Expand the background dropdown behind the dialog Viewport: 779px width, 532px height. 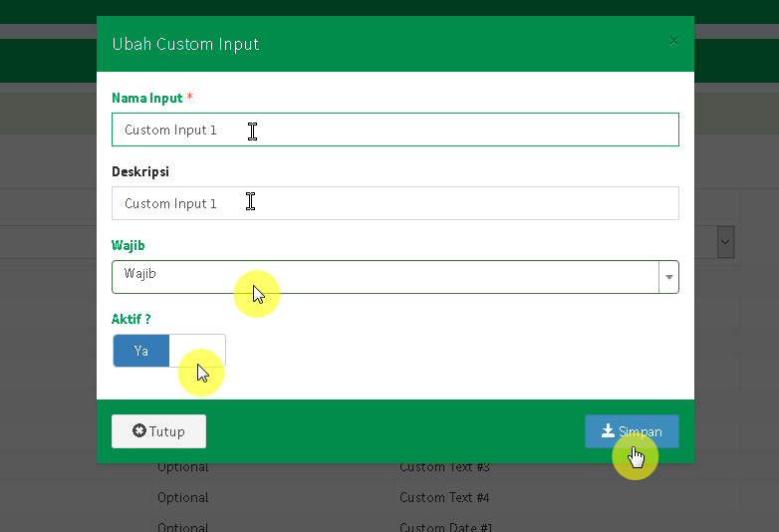pos(725,242)
